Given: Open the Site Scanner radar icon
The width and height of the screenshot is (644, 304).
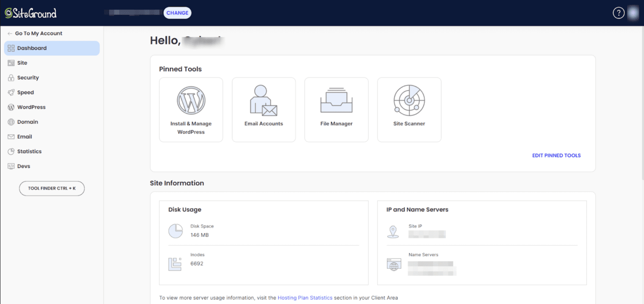Looking at the screenshot, I should 409,101.
